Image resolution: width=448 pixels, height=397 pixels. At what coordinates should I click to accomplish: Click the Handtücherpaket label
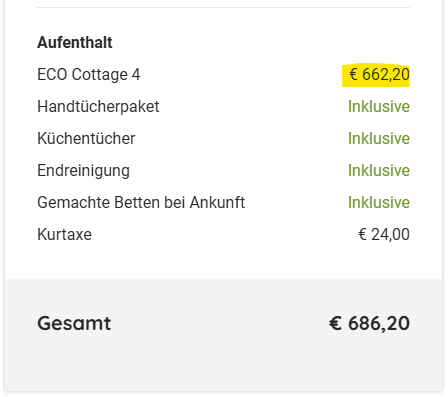pos(98,107)
